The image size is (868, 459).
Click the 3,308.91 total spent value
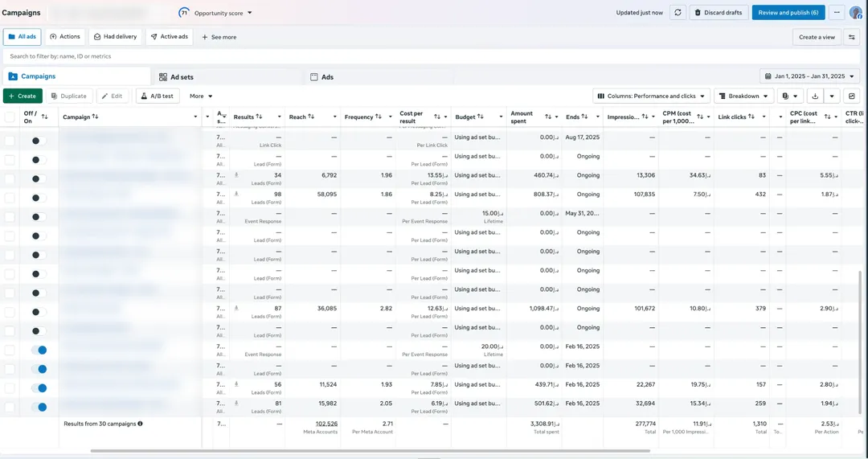click(x=545, y=424)
